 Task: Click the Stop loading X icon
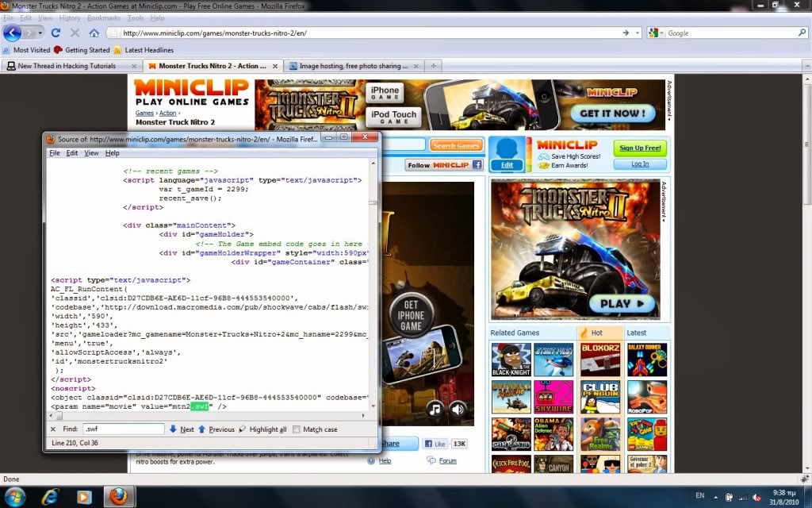pyautogui.click(x=75, y=33)
